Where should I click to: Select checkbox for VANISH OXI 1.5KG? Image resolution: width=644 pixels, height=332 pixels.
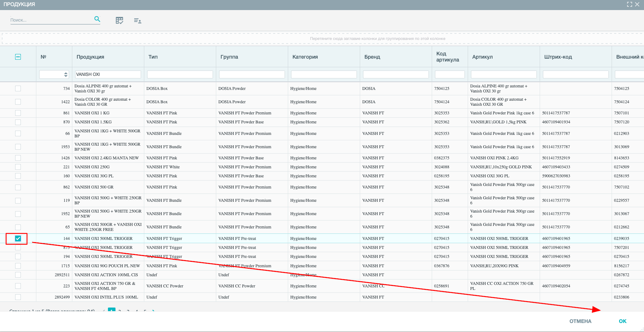18,122
